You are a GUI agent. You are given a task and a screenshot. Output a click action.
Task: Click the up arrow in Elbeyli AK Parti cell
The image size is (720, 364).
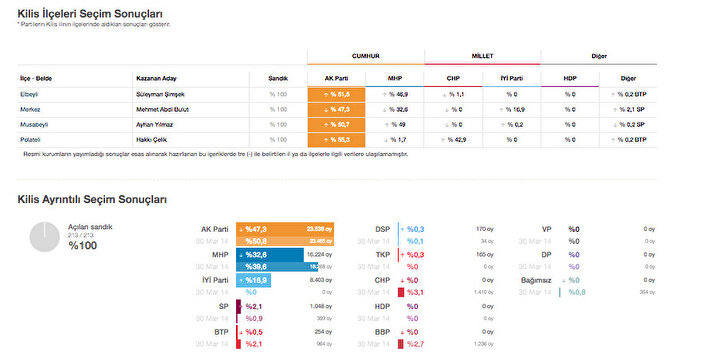coord(326,95)
